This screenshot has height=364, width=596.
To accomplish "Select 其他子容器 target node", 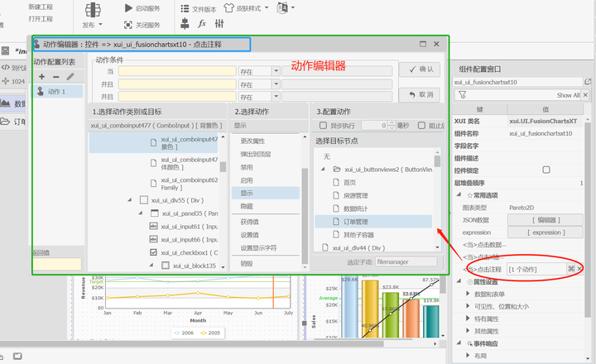I will (x=358, y=235).
